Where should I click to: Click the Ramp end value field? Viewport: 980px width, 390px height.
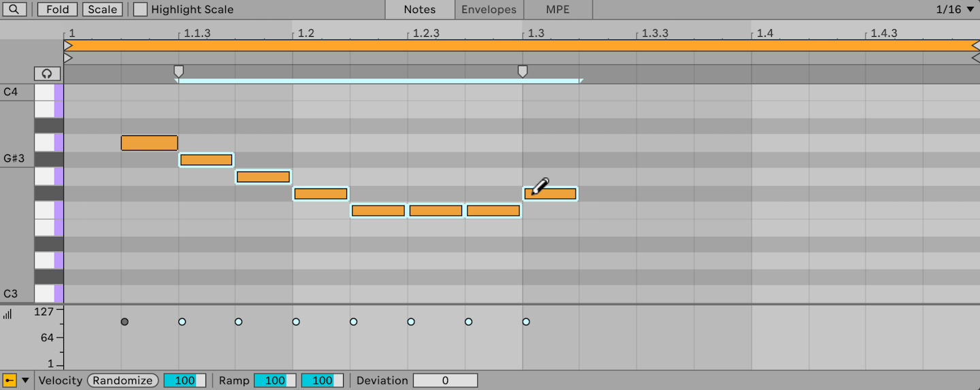click(323, 380)
